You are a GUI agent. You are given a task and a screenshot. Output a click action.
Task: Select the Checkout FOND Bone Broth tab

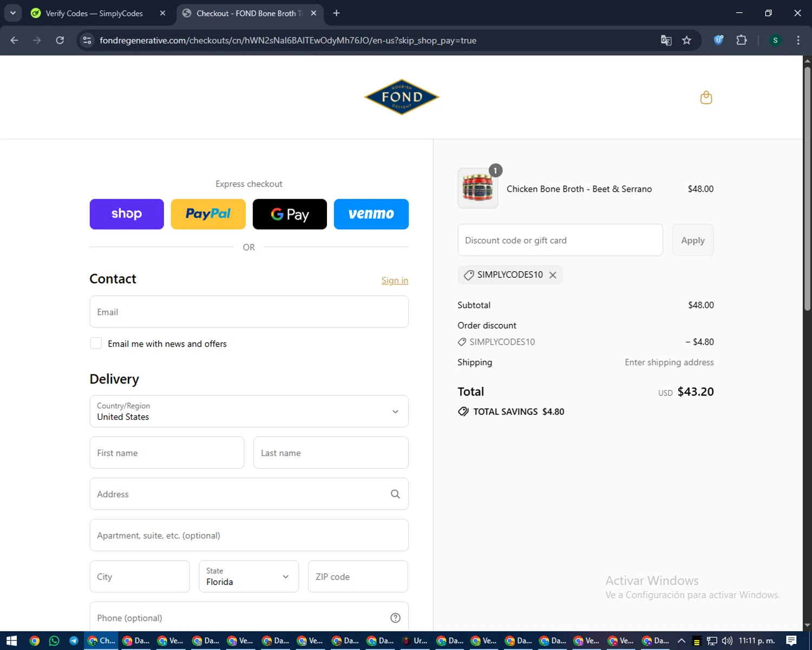[250, 13]
